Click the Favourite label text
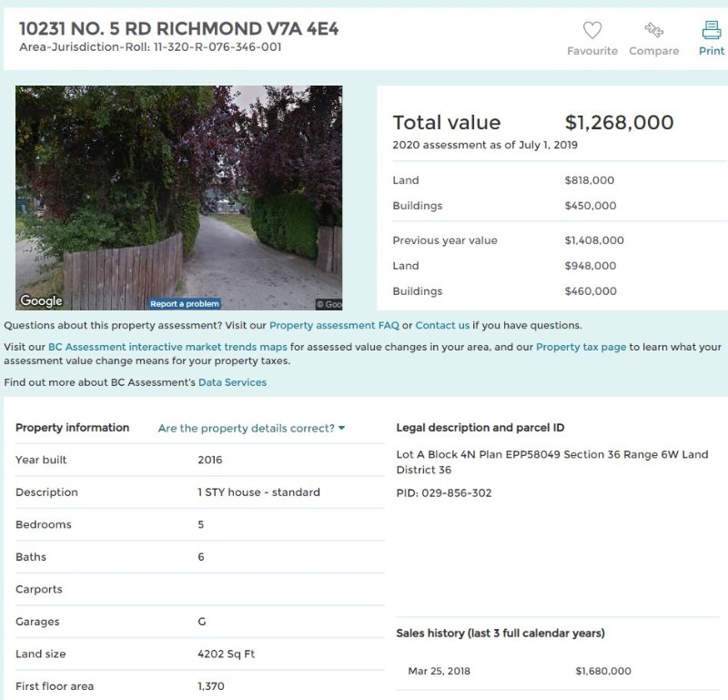Image resolution: width=728 pixels, height=700 pixels. point(592,51)
